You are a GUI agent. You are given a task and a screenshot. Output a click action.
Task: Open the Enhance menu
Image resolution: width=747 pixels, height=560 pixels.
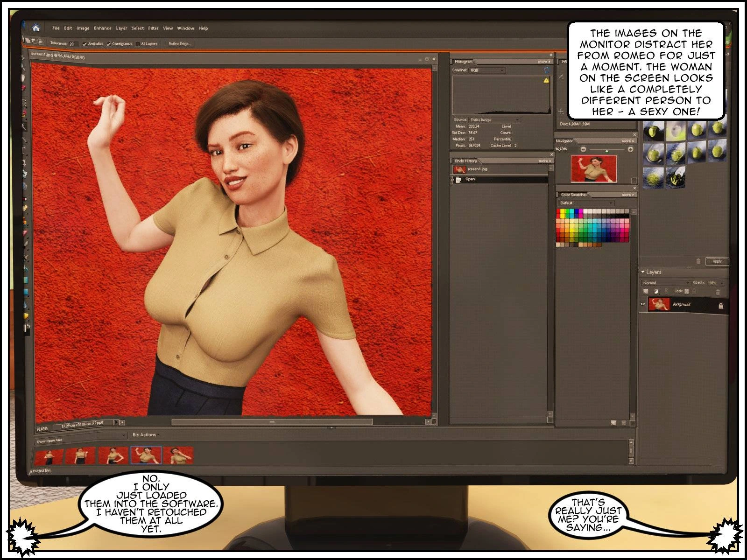click(102, 28)
